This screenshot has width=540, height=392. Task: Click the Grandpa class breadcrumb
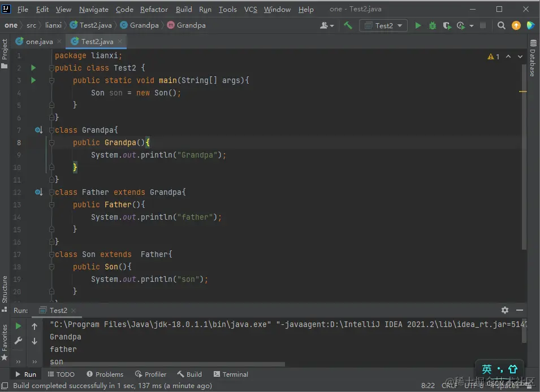coord(140,25)
